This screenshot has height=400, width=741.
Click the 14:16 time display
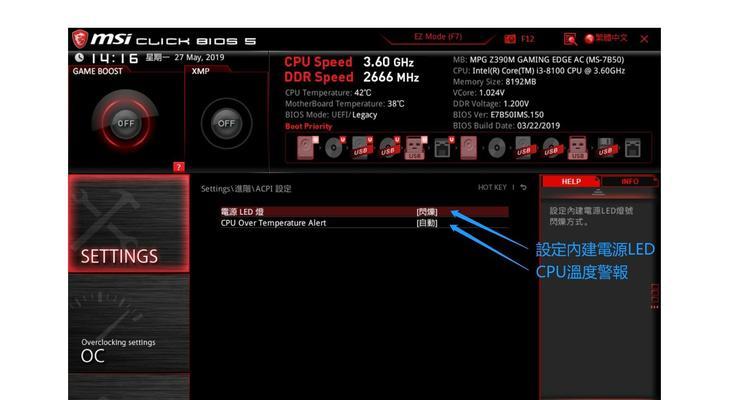pyautogui.click(x=114, y=58)
